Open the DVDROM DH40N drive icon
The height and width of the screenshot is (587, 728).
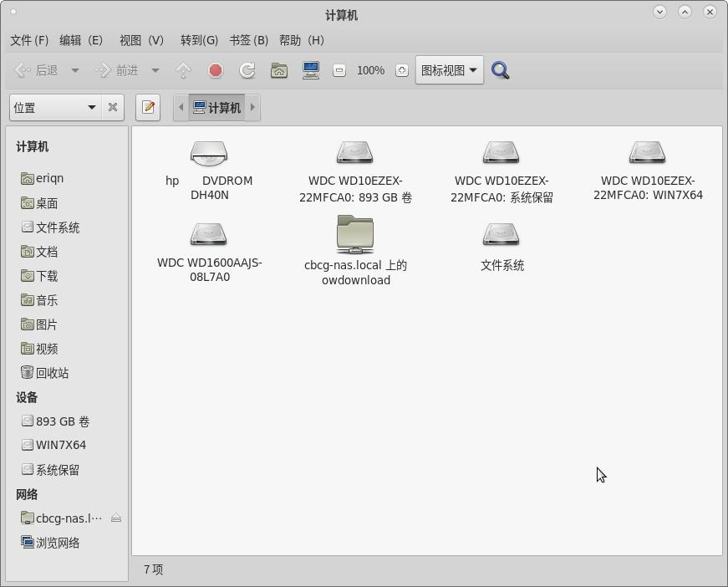208,153
